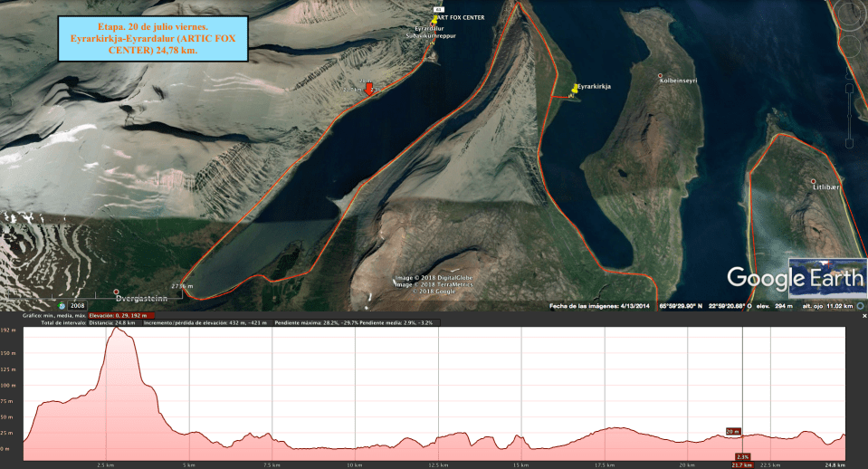Click the Dvergasteinn place marker

click(117, 292)
